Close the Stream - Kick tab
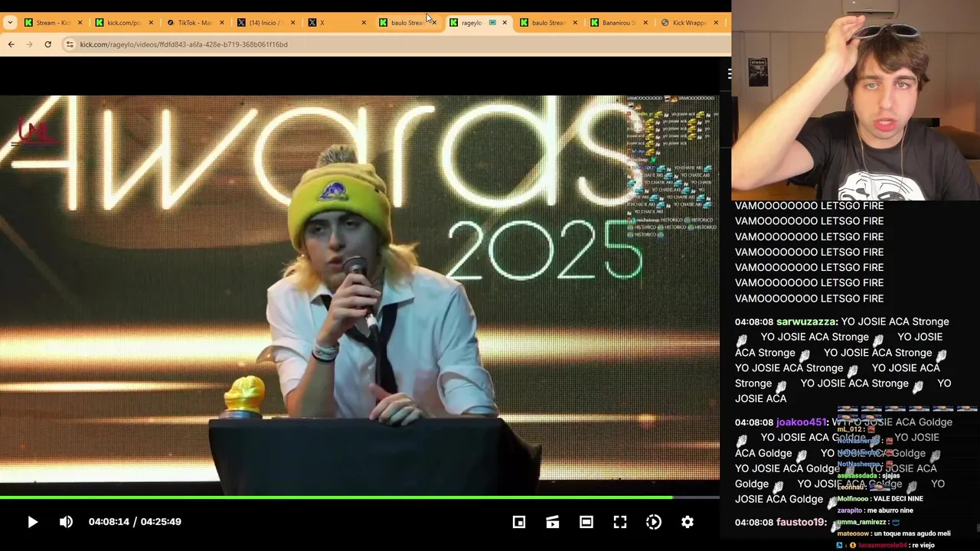The height and width of the screenshot is (551, 980). tap(80, 22)
